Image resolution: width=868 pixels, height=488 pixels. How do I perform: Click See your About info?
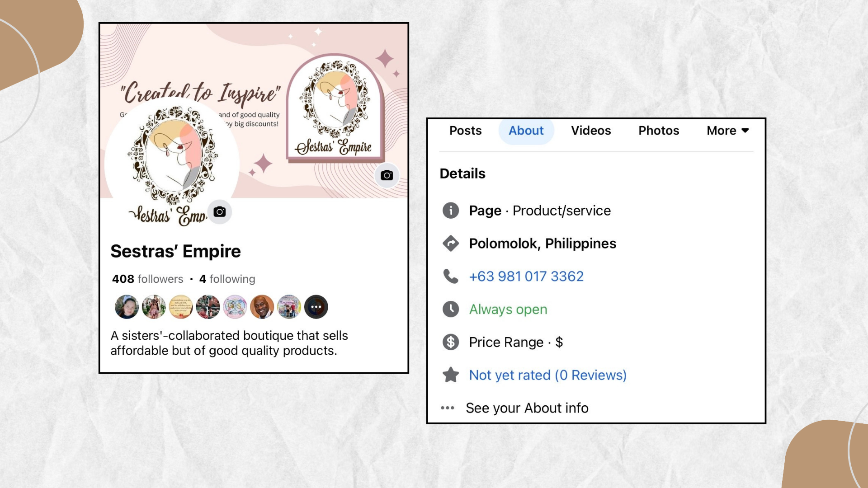527,408
